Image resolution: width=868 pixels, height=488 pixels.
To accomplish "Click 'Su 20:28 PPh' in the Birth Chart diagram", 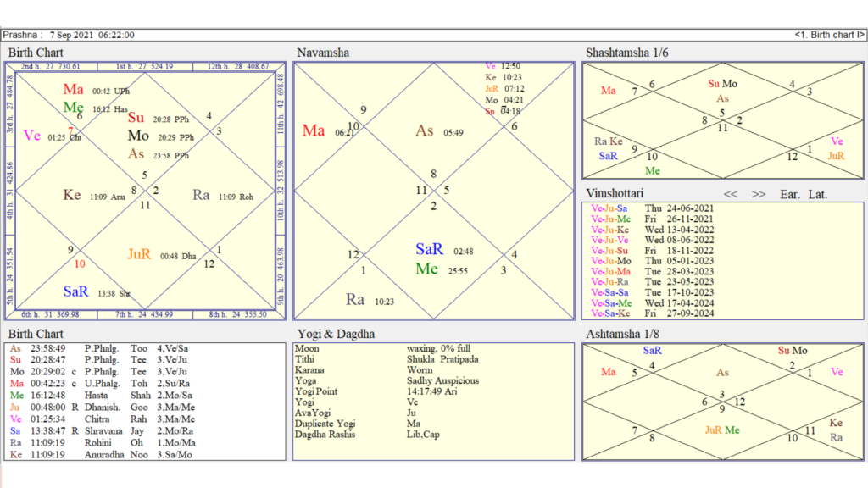I will click(x=159, y=118).
